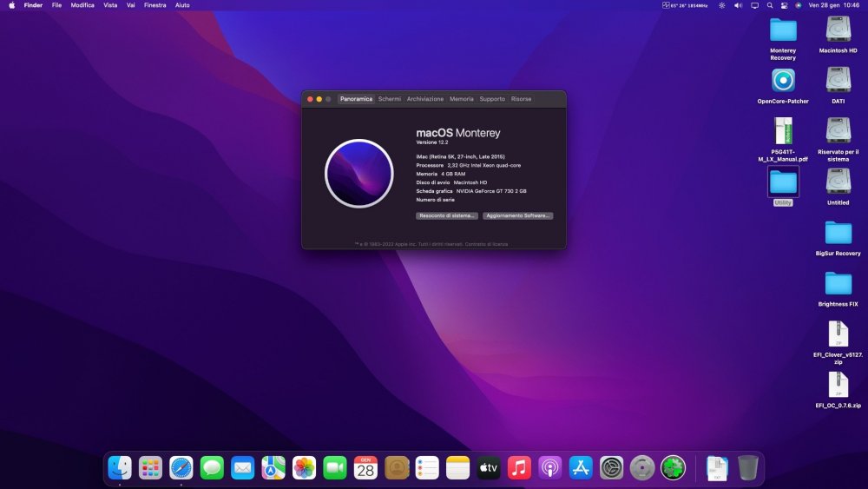The image size is (868, 489).
Task: Activate Siri from the menu bar
Action: click(x=799, y=5)
